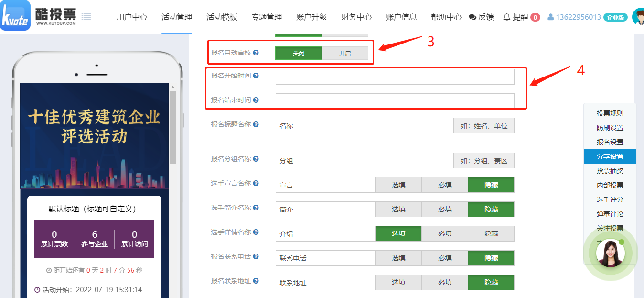
Task: Click help icon beside 选手简介名称
Action: 256,208
